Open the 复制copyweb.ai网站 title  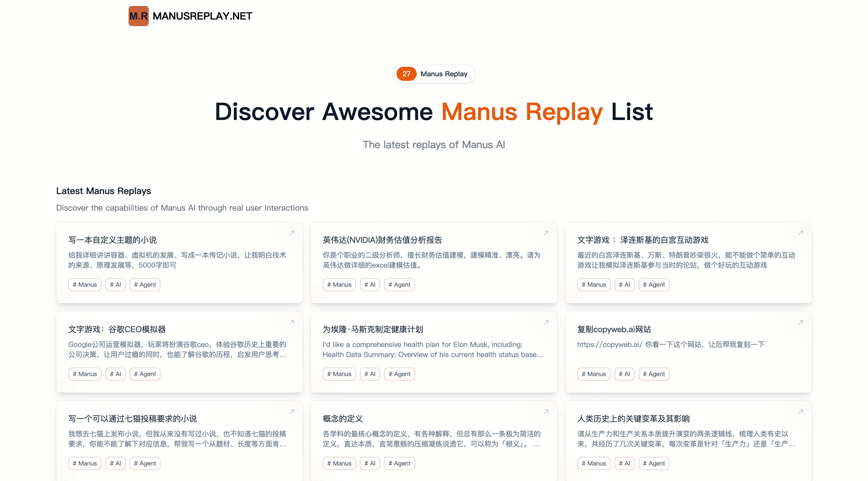point(614,329)
